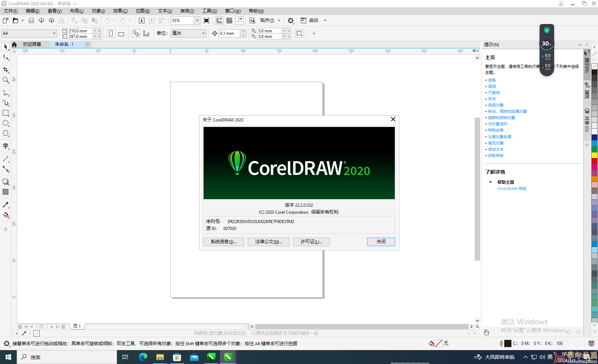
Task: Click the outline color black swatch in status bar
Action: coord(508,343)
